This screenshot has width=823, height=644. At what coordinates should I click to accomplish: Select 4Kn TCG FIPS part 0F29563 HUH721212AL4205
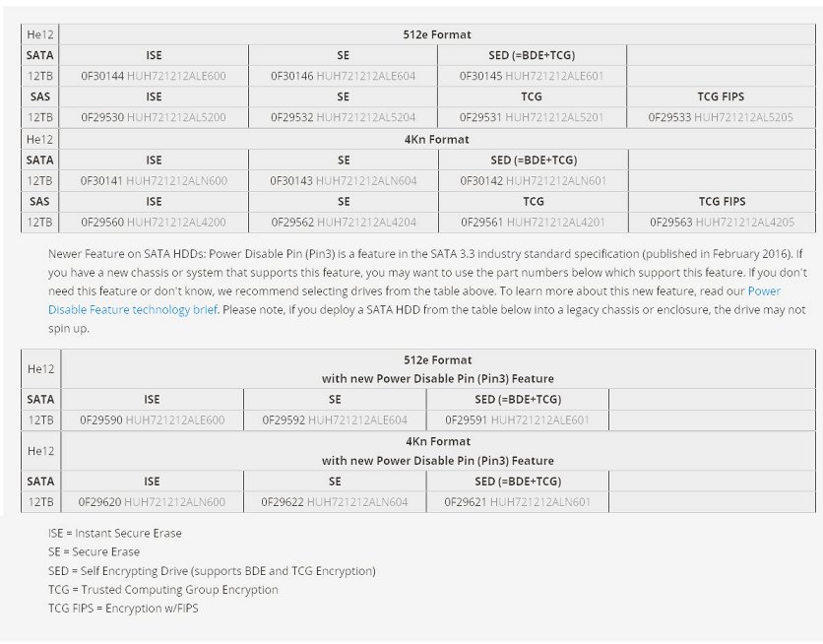coord(723,223)
